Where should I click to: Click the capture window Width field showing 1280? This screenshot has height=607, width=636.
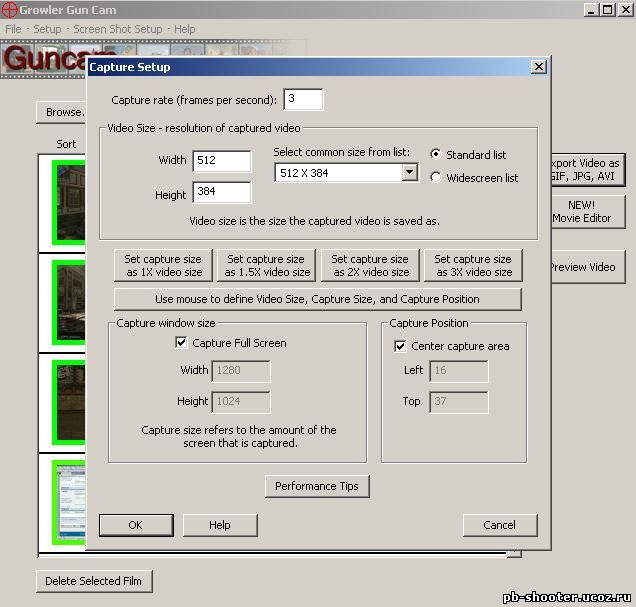(x=241, y=371)
